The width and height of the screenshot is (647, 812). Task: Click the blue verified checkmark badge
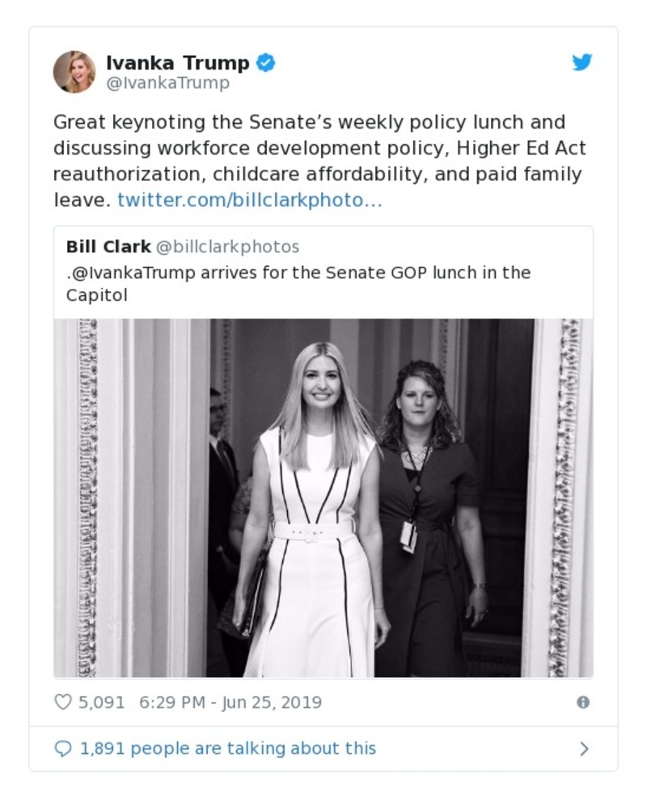click(265, 62)
